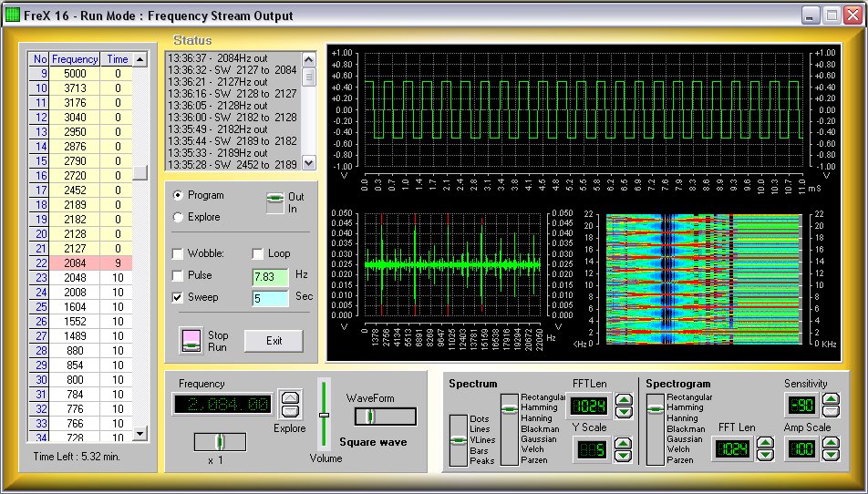The height and width of the screenshot is (494, 868).
Task: Click the Dots display style label
Action: coord(480,419)
